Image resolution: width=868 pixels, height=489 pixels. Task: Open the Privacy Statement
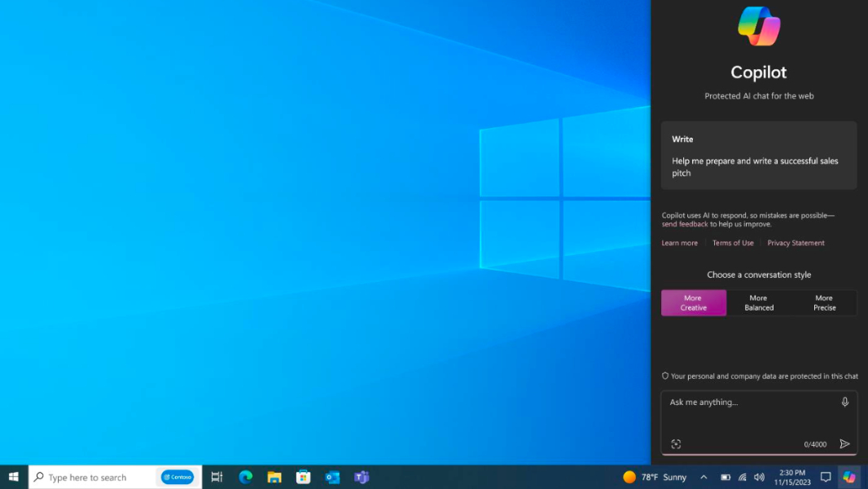click(796, 242)
